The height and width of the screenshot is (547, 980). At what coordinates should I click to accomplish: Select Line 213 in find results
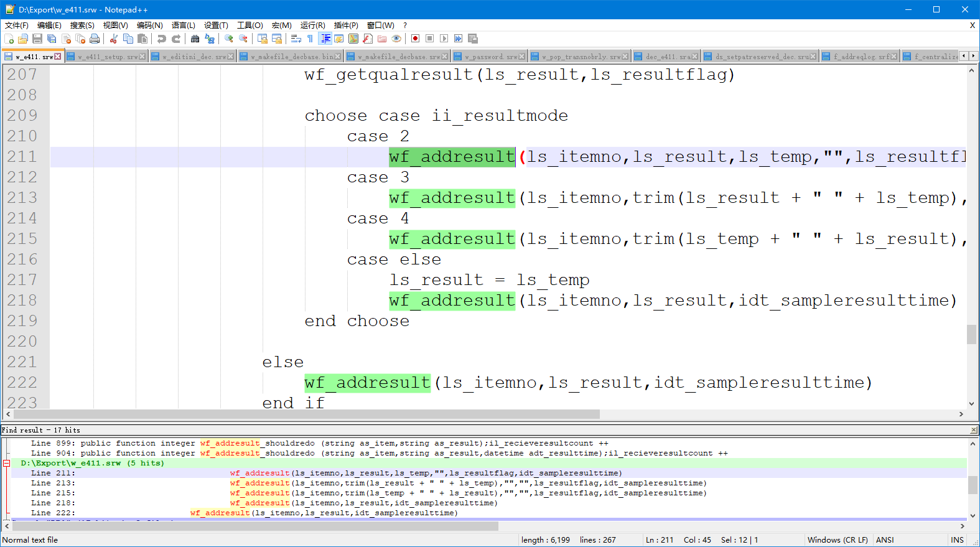click(488, 483)
